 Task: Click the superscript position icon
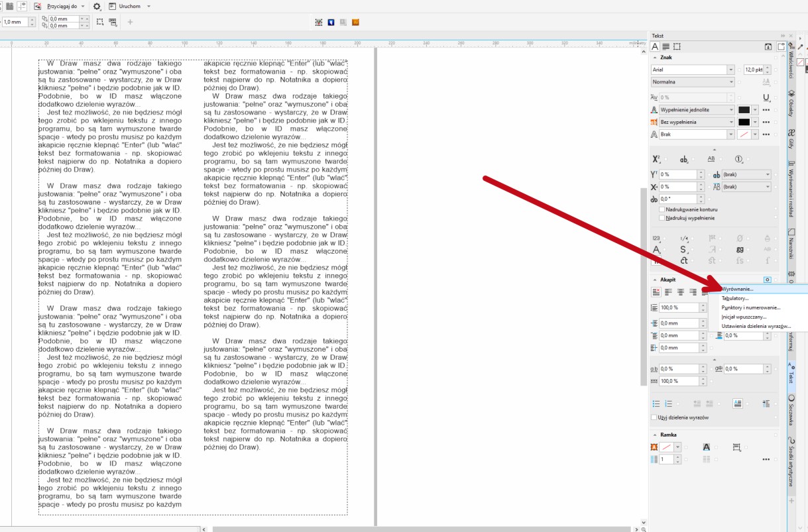pos(657,159)
